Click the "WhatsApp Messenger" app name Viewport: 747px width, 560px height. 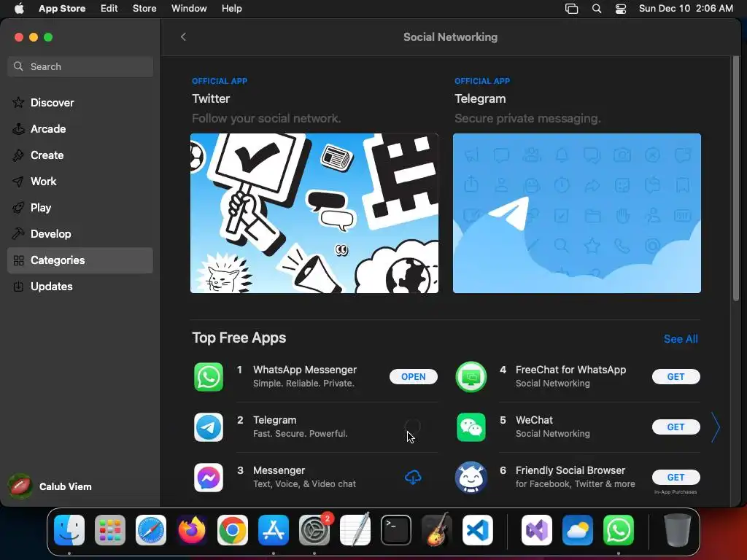click(305, 370)
